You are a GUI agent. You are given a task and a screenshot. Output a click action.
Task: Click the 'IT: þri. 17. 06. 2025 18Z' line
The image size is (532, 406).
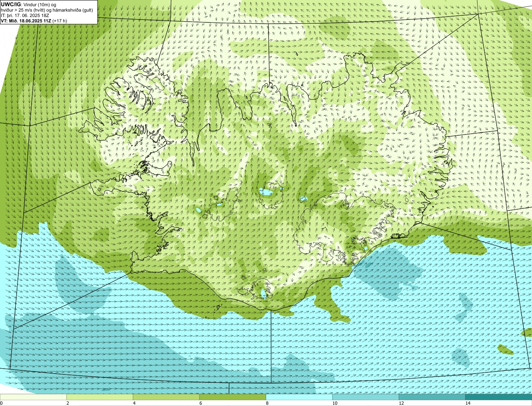[25, 15]
